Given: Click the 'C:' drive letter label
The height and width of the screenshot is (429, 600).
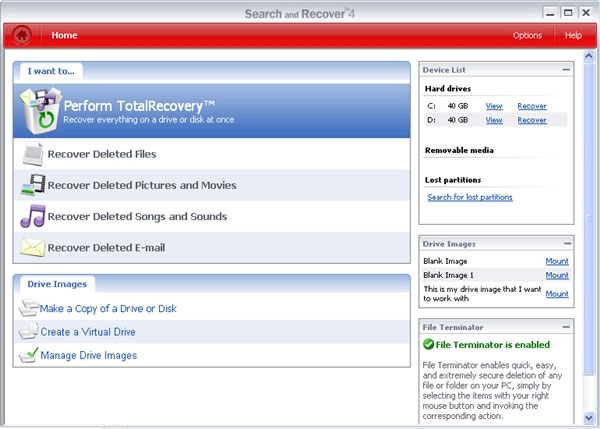Looking at the screenshot, I should 431,106.
